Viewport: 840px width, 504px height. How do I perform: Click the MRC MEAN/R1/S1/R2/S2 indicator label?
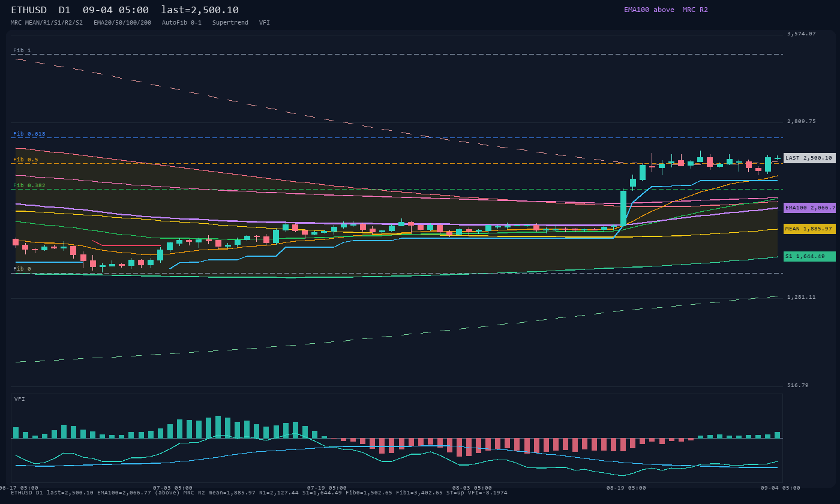[47, 23]
